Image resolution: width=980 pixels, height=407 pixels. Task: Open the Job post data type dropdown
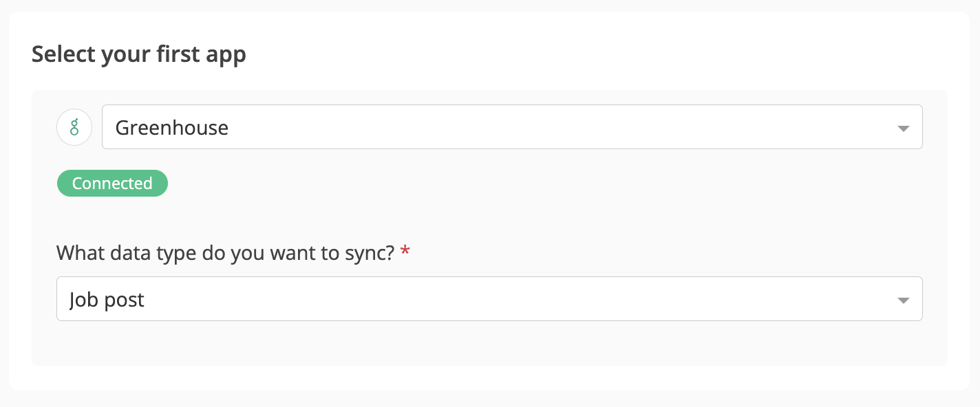click(489, 299)
